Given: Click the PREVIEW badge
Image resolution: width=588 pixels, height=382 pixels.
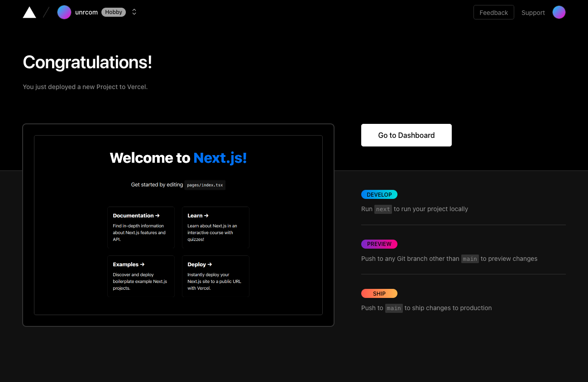Looking at the screenshot, I should point(379,244).
